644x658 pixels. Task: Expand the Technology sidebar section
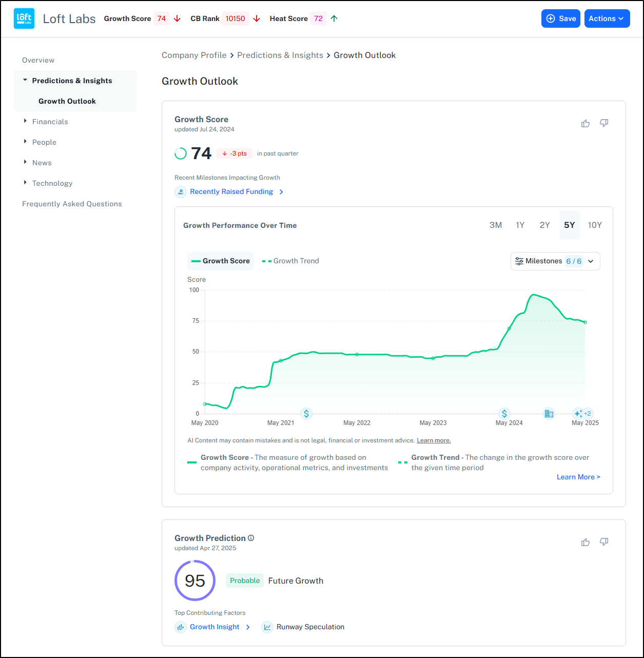coord(25,183)
